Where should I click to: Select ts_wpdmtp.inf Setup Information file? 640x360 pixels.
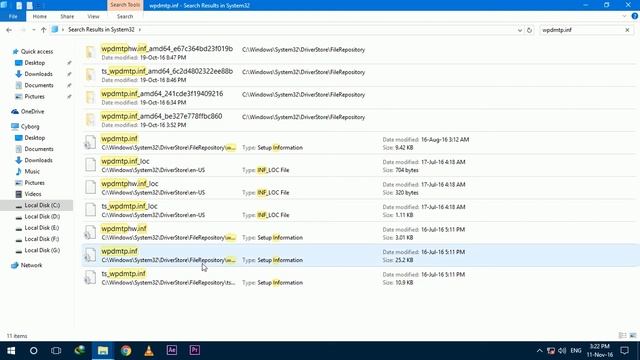click(359, 278)
